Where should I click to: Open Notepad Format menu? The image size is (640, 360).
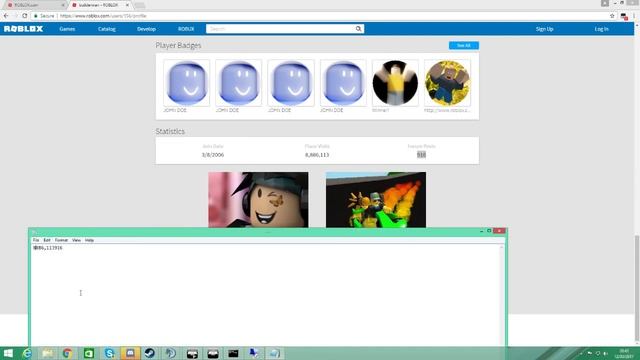coord(61,240)
